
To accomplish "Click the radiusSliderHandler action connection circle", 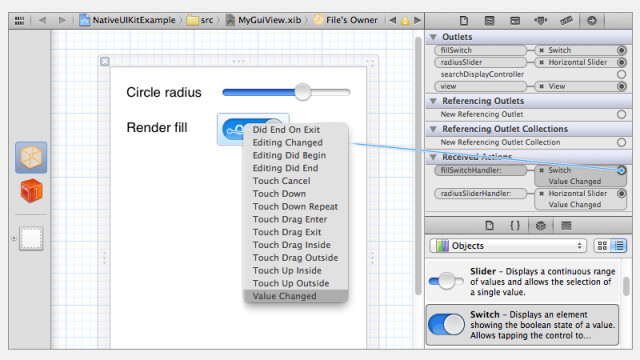I will point(621,194).
